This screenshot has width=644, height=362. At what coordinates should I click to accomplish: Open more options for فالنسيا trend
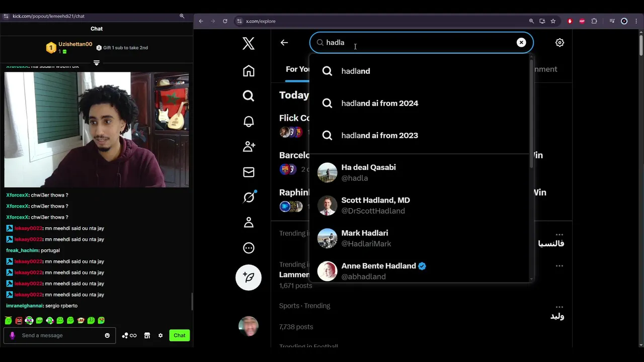(x=559, y=234)
